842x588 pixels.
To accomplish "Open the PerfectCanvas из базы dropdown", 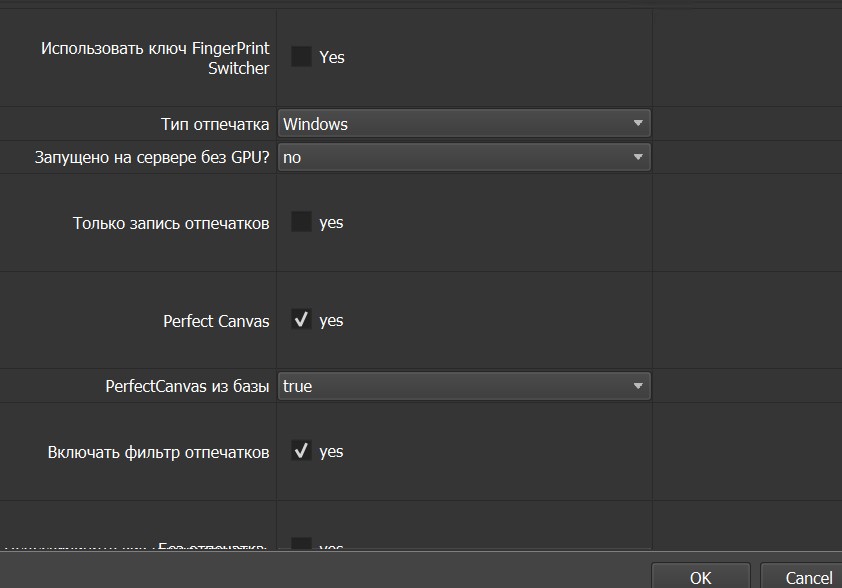I will click(x=463, y=386).
